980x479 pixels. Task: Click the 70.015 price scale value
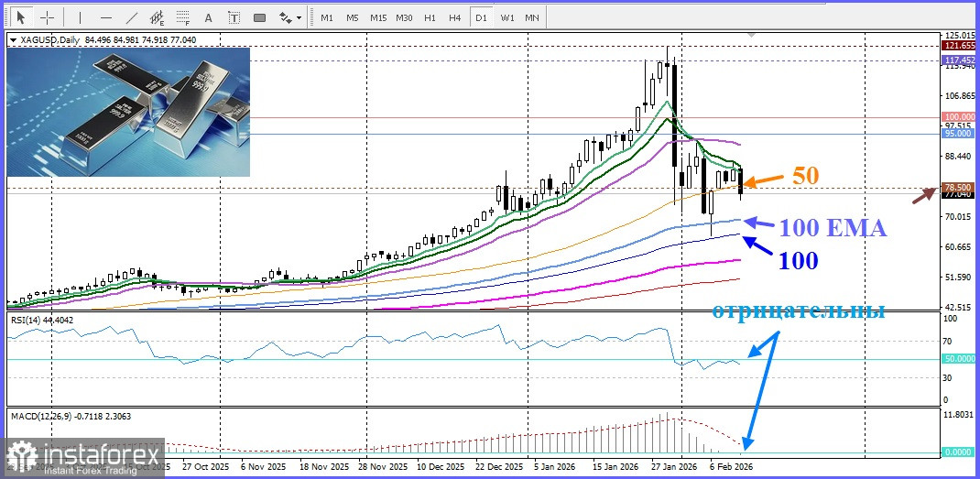[x=959, y=216]
